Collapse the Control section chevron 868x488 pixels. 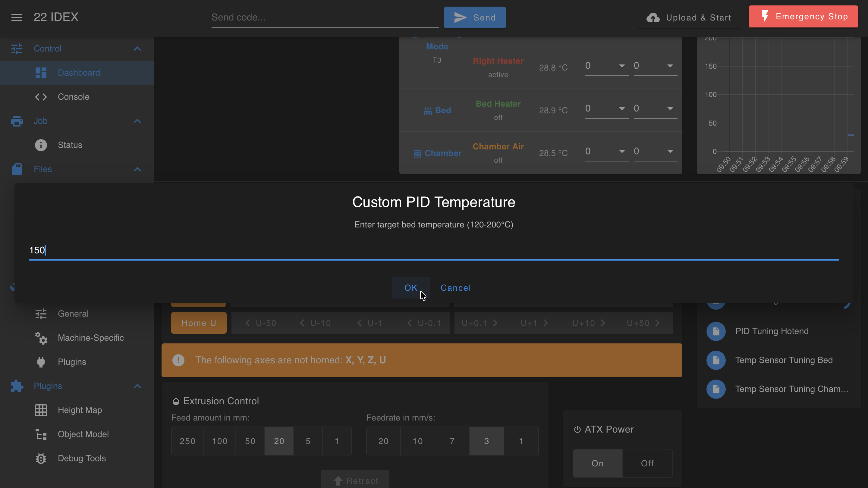click(137, 49)
